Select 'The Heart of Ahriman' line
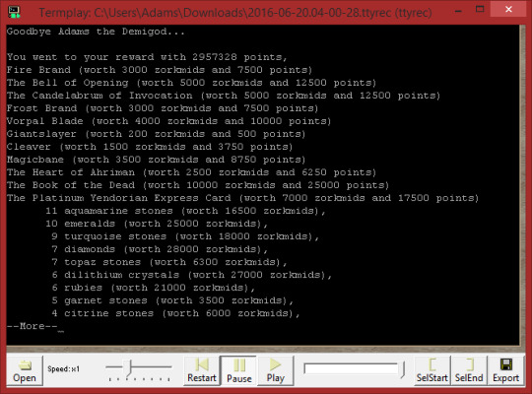The image size is (532, 394). pyautogui.click(x=192, y=172)
